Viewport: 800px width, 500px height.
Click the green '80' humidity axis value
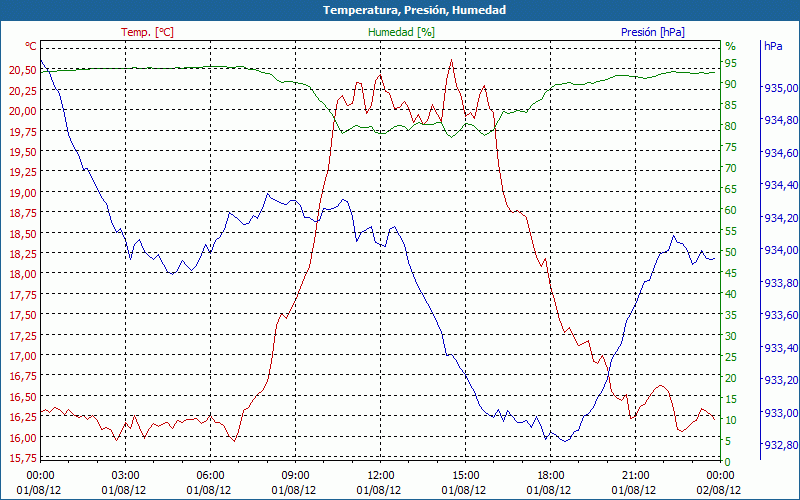coord(731,126)
